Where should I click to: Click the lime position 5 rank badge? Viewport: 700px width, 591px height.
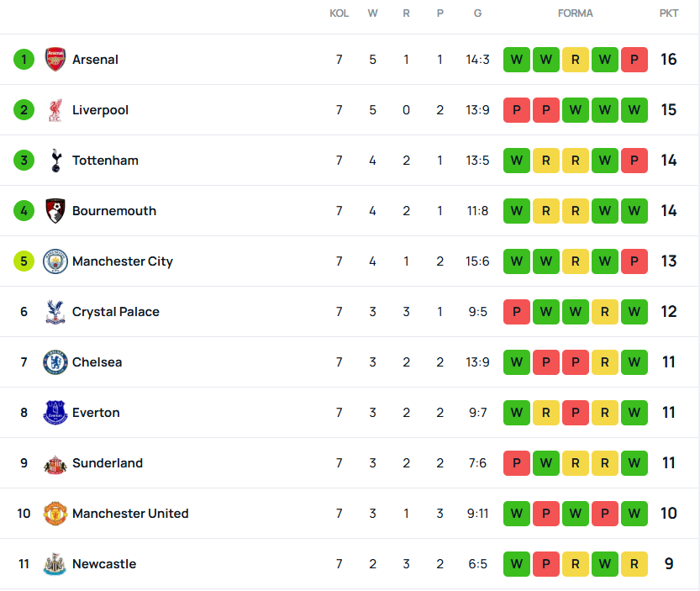coord(24,261)
